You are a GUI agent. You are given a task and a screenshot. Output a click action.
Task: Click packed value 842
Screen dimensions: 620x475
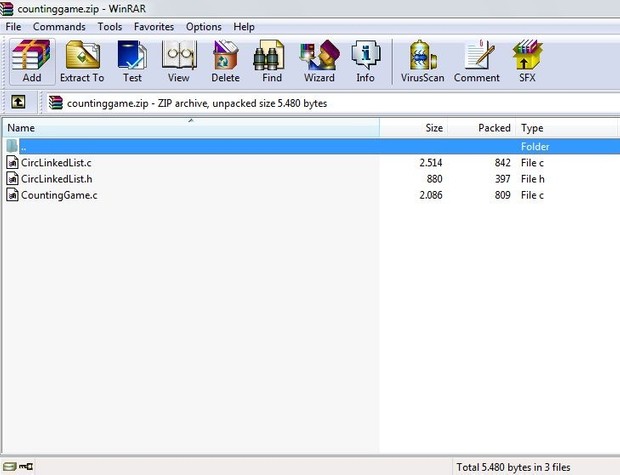coord(503,163)
